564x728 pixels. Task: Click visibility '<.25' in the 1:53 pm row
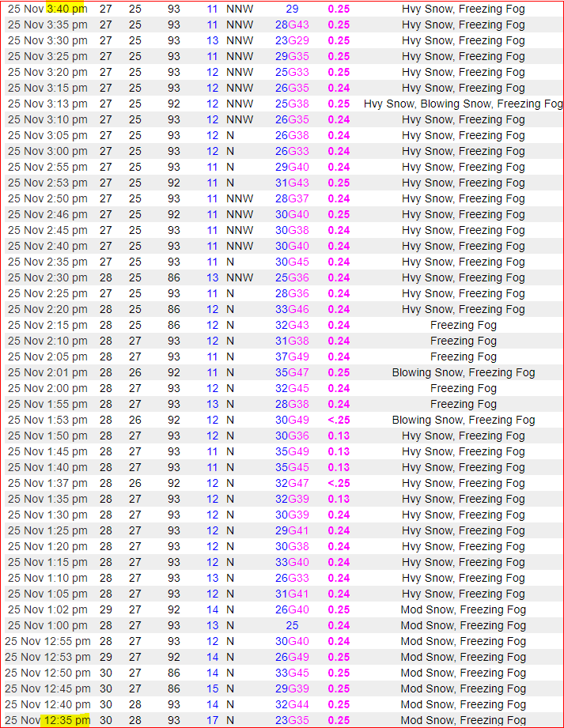(x=339, y=420)
